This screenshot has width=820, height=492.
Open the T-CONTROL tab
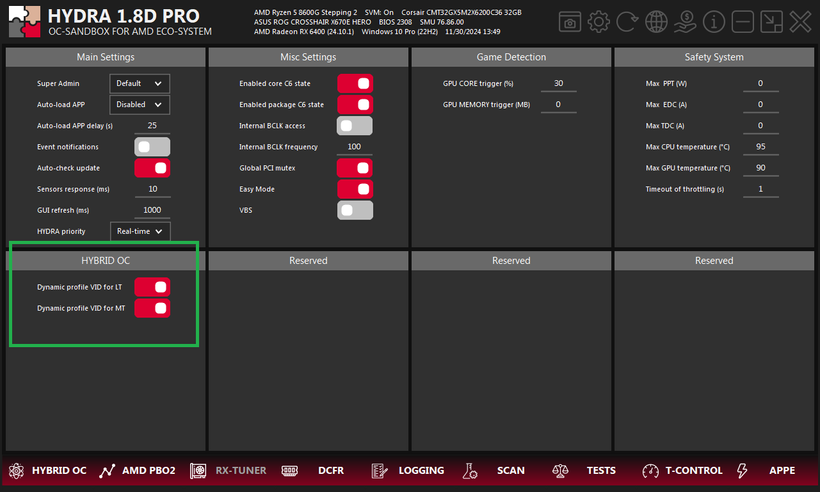click(693, 471)
